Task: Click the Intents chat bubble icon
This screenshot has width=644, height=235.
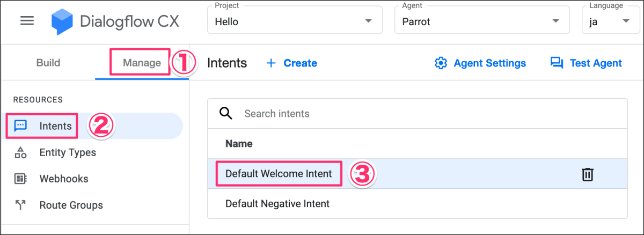Action: pyautogui.click(x=20, y=126)
